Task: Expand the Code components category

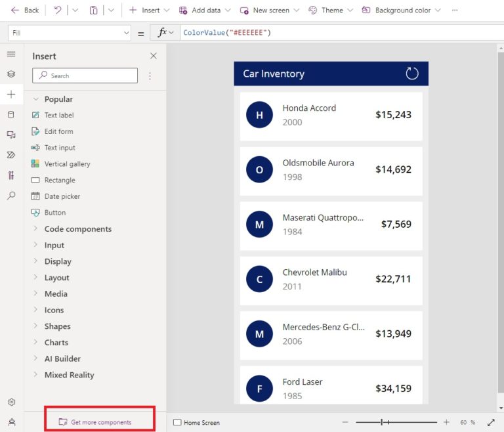Action: coord(77,229)
